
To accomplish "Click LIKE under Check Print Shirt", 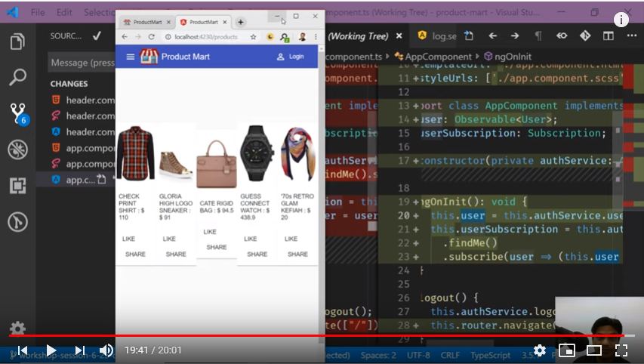I will coord(128,239).
